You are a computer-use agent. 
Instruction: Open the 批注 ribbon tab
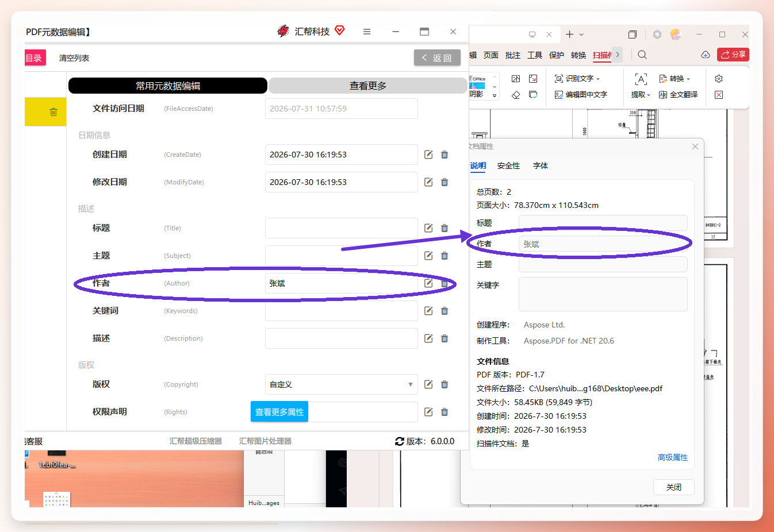pyautogui.click(x=513, y=55)
